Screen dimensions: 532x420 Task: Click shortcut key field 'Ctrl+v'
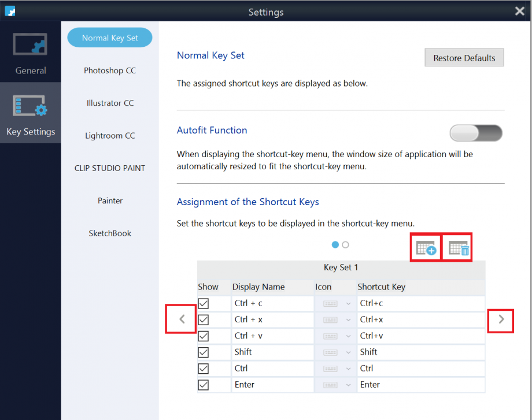[421, 336]
